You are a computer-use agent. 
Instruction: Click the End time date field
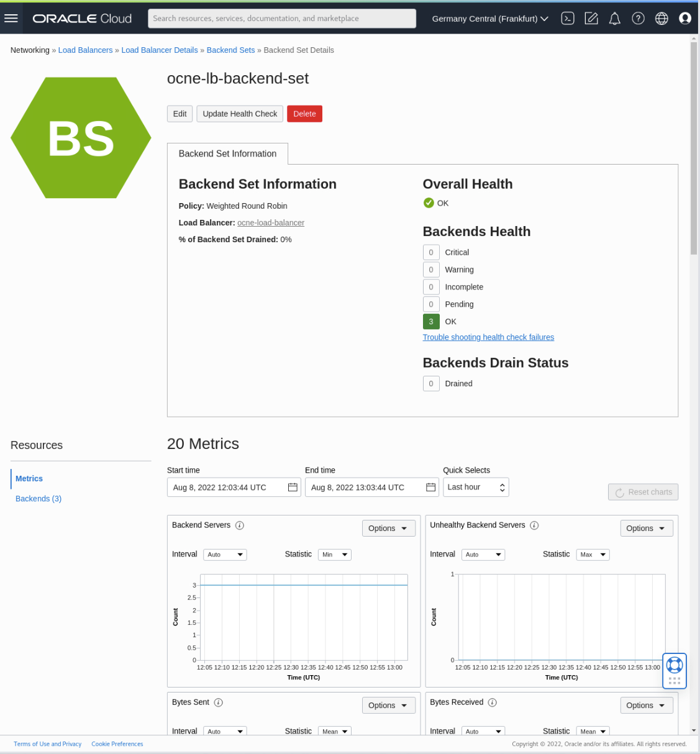(372, 488)
